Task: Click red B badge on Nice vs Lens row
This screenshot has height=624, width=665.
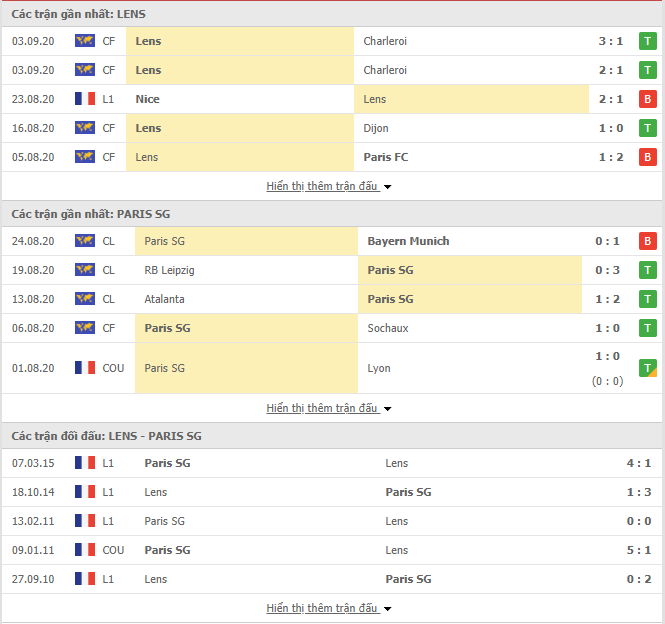Action: [x=648, y=99]
